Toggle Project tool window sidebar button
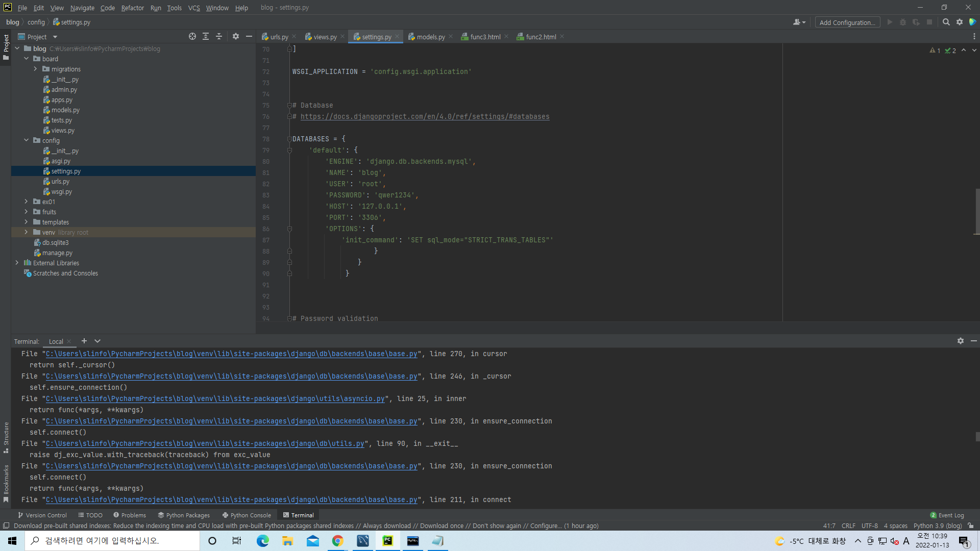Screen dimensions: 980x551 [6, 46]
